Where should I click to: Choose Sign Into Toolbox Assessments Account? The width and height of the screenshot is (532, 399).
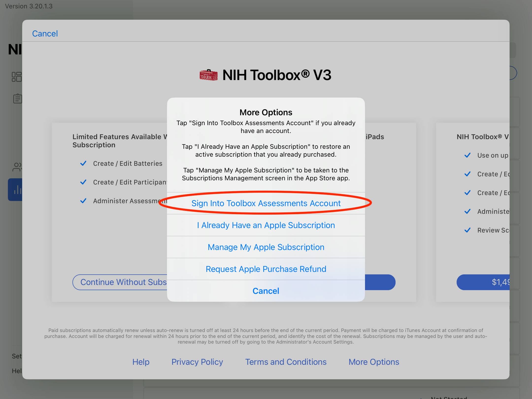click(266, 203)
